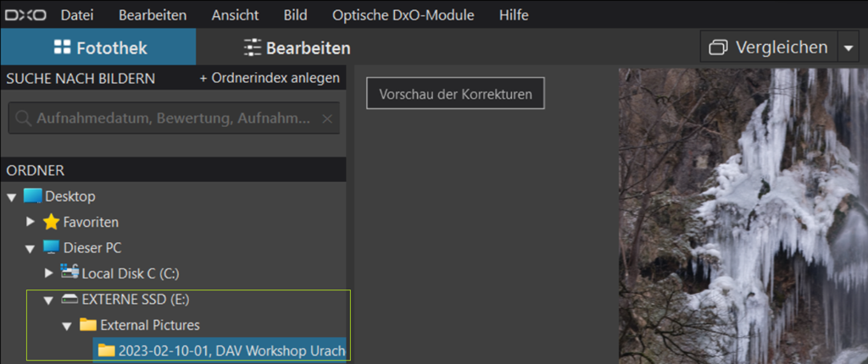Switch to the Bearbeiten tab
The width and height of the screenshot is (868, 364).
point(297,47)
